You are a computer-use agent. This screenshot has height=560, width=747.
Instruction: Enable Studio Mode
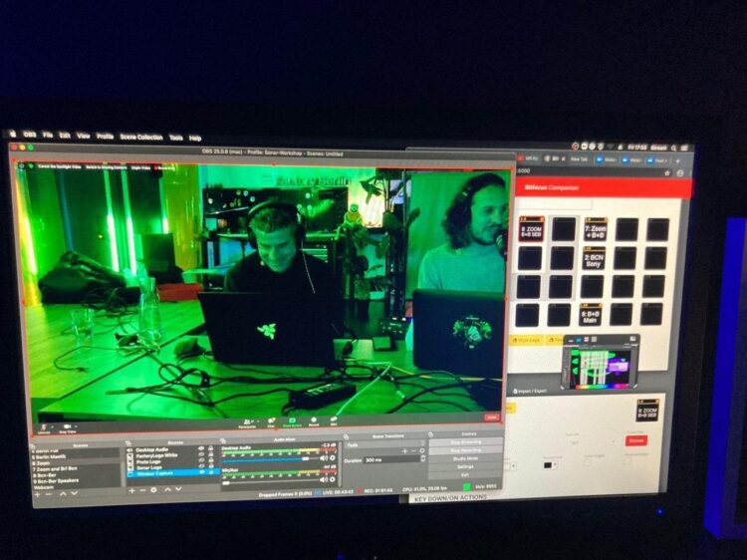[x=465, y=458]
